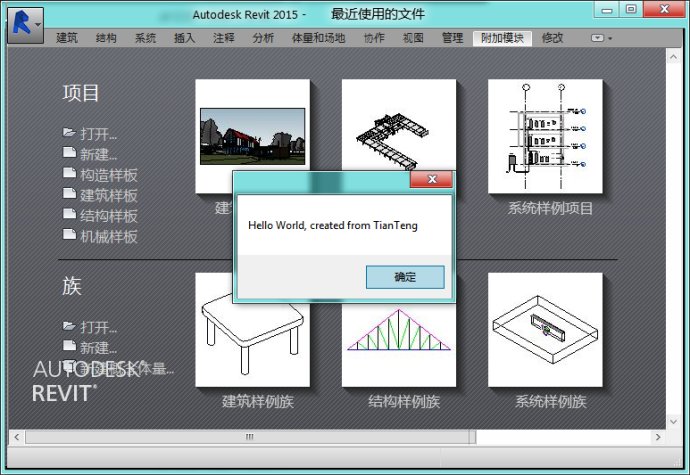Screen dimensions: 690x475
Task: Select the 附加模块 ribbon tab
Action: (502, 38)
